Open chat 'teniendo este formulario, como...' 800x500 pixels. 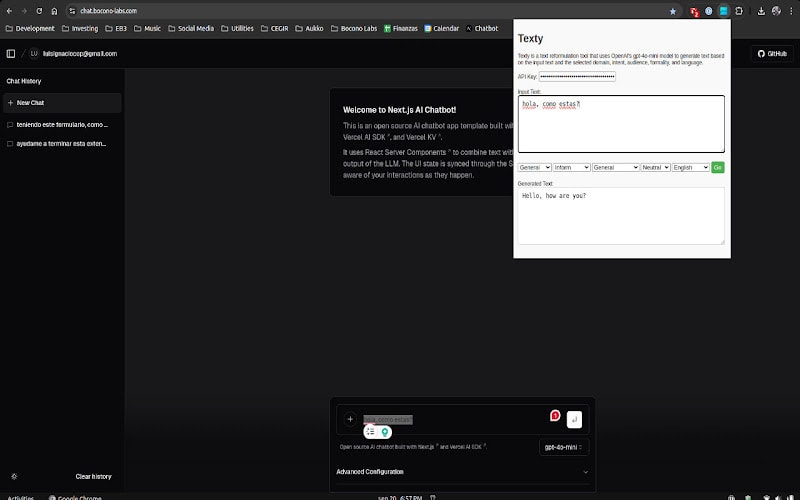[x=62, y=124]
